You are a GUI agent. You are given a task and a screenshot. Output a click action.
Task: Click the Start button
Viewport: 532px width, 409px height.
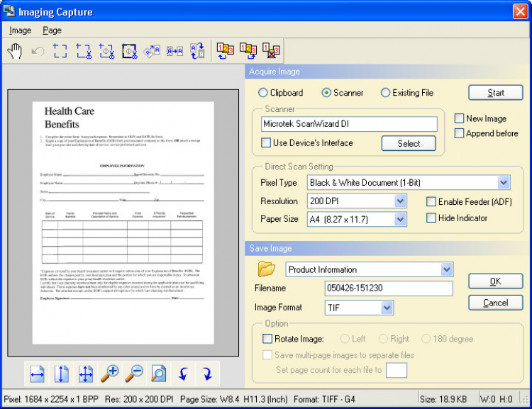coord(496,93)
